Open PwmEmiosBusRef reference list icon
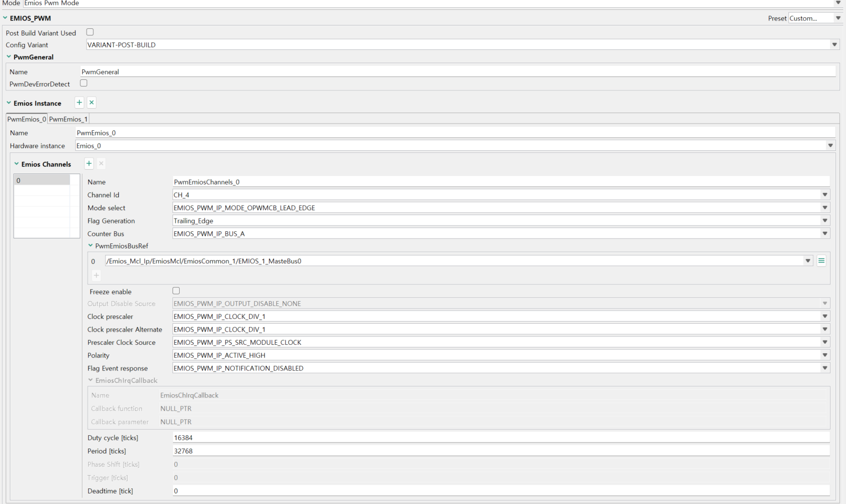Screen dimensions: 846x504 (822, 261)
